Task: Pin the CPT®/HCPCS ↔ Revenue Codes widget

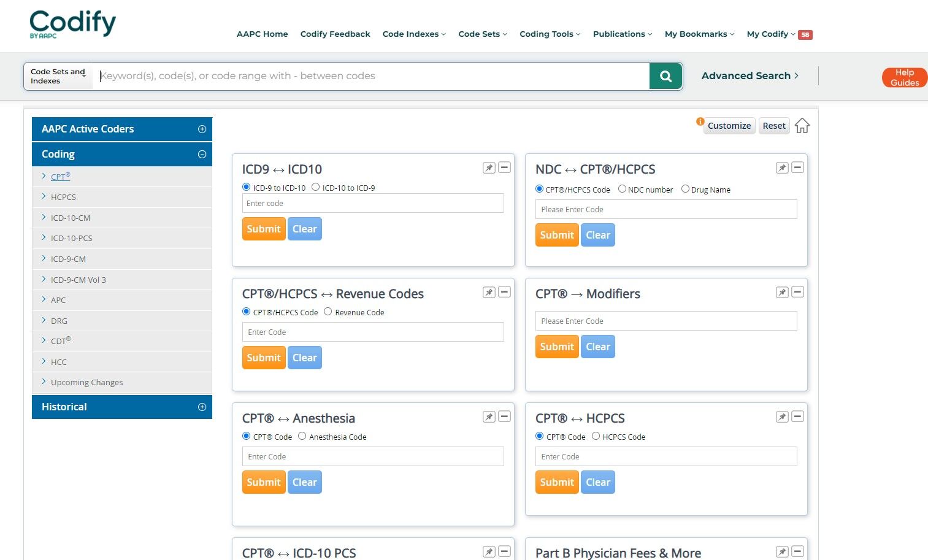Action: pyautogui.click(x=489, y=292)
